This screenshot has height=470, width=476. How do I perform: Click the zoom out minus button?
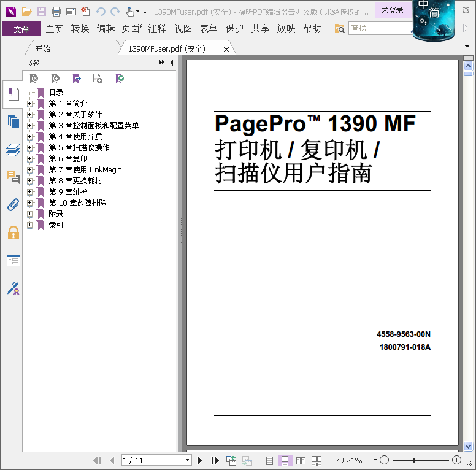(384, 460)
